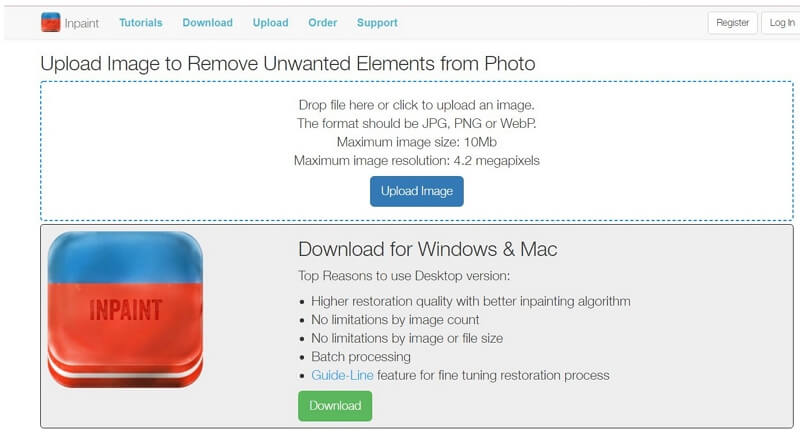
Task: Click the dashed drop file upload area
Action: [x=417, y=151]
